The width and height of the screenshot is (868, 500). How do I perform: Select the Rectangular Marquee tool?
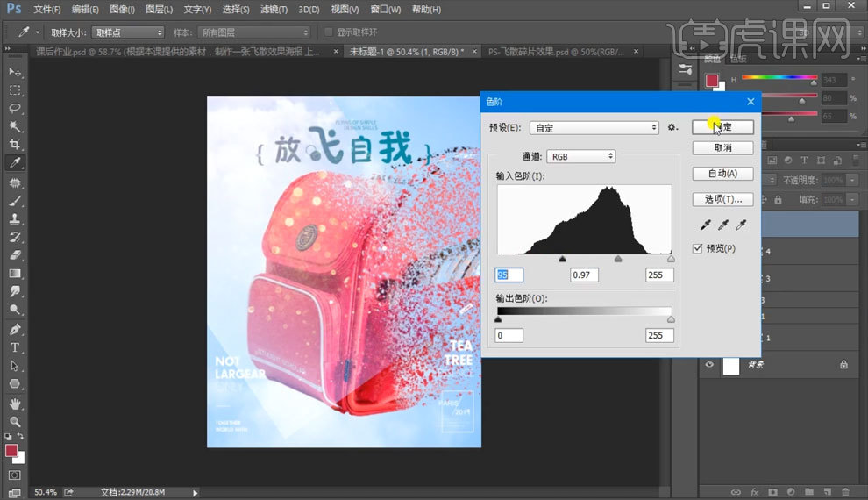tap(15, 90)
